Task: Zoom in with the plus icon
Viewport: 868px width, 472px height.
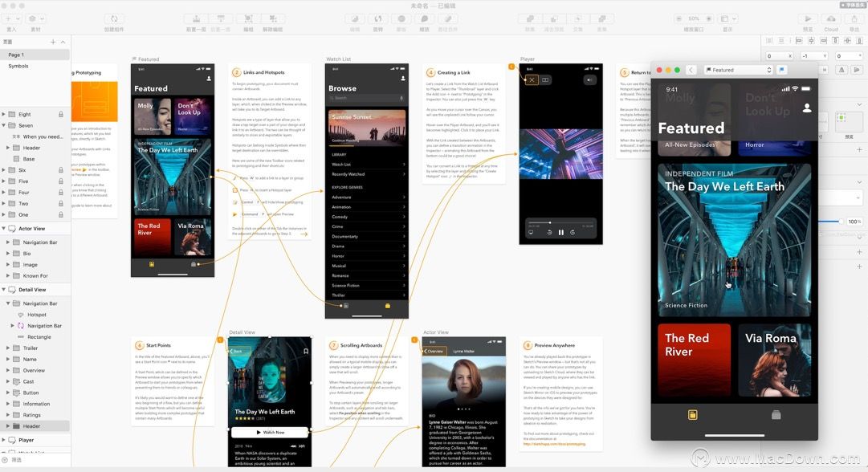Action: coord(708,18)
